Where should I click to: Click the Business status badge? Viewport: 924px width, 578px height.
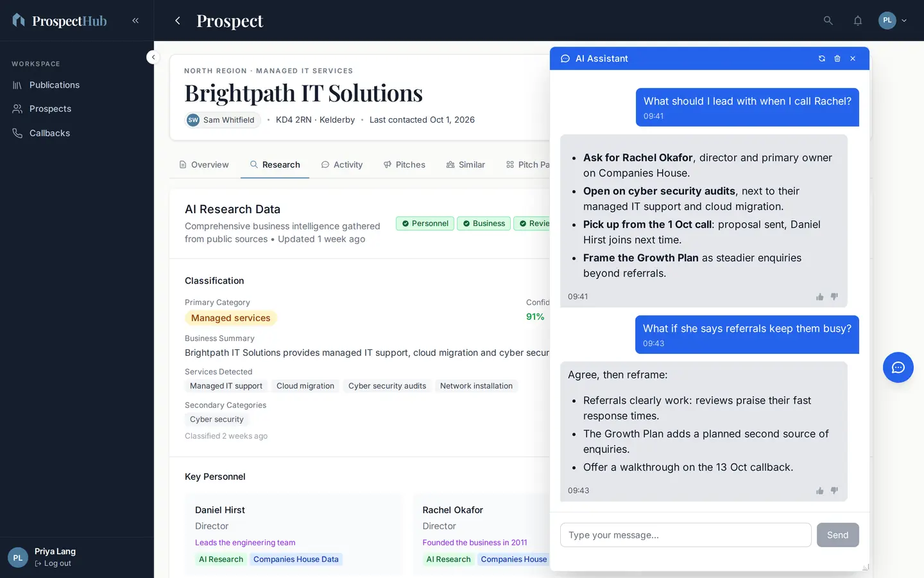[x=484, y=223]
